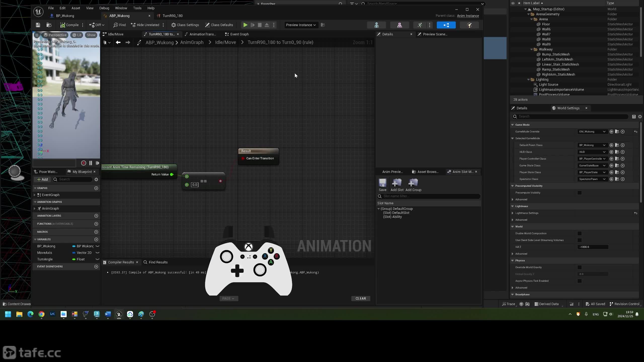Start the simulation with the green play button

[245, 25]
